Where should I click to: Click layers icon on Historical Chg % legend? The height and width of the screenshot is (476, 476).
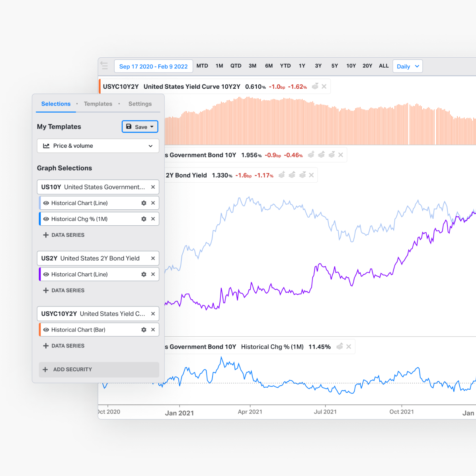pos(339,347)
